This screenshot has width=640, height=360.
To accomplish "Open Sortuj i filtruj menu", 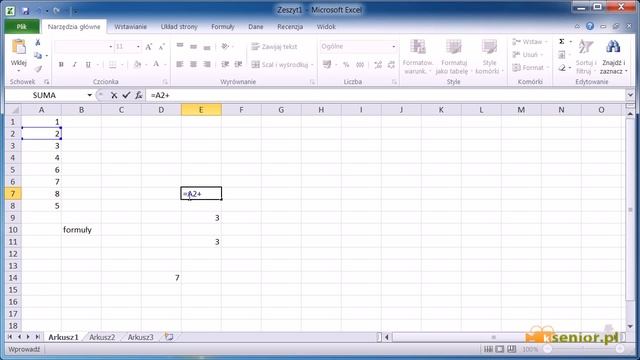I will click(586, 56).
